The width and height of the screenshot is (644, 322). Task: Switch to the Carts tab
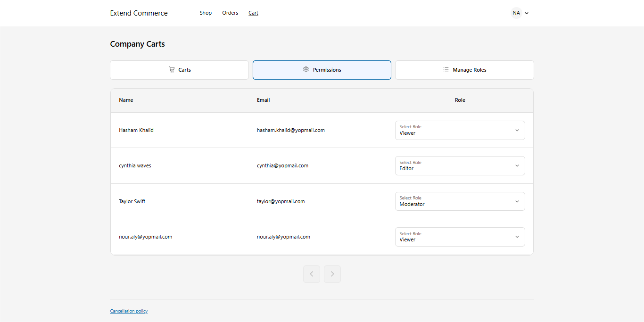coord(179,70)
